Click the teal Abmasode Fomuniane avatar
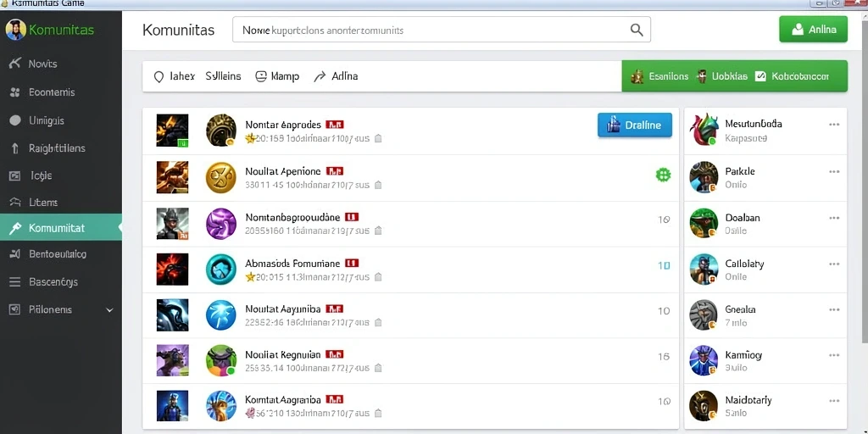 (221, 270)
